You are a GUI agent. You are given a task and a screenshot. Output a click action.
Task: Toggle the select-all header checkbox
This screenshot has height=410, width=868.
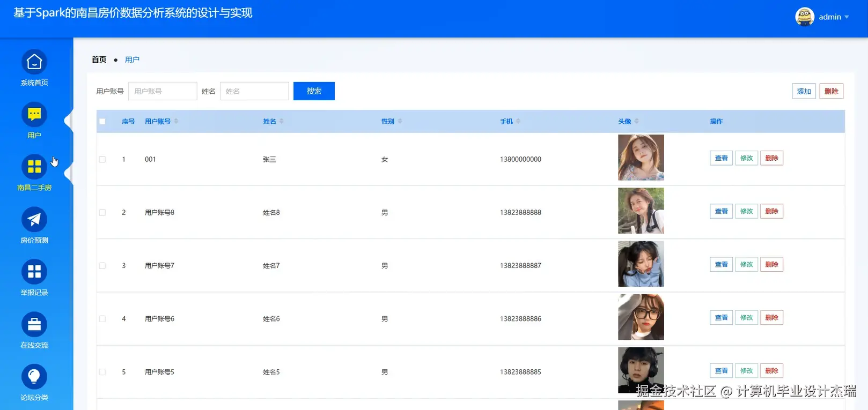click(102, 122)
